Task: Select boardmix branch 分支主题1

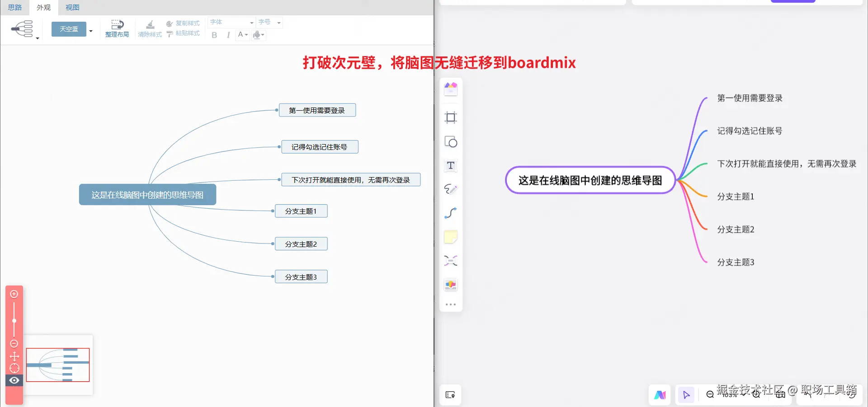Action: pos(736,196)
